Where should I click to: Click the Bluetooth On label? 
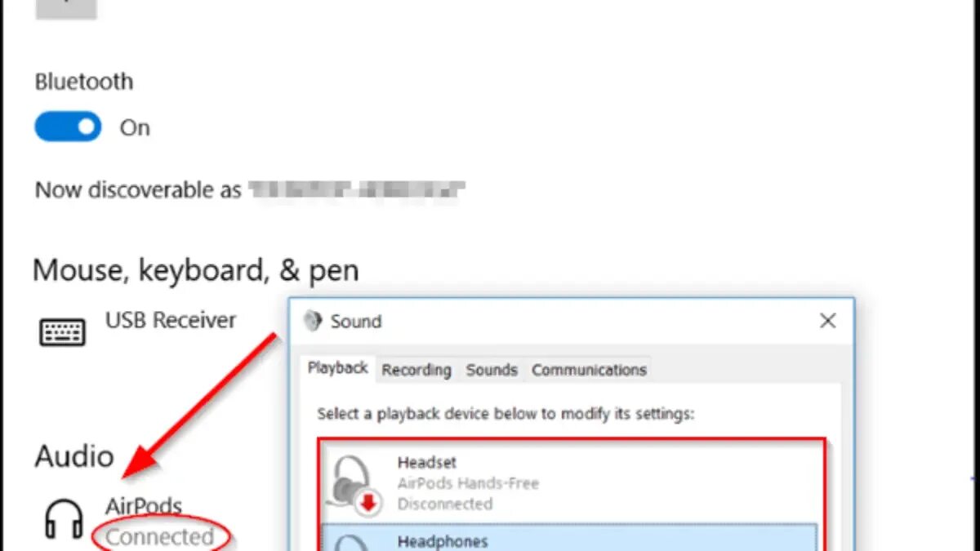135,128
